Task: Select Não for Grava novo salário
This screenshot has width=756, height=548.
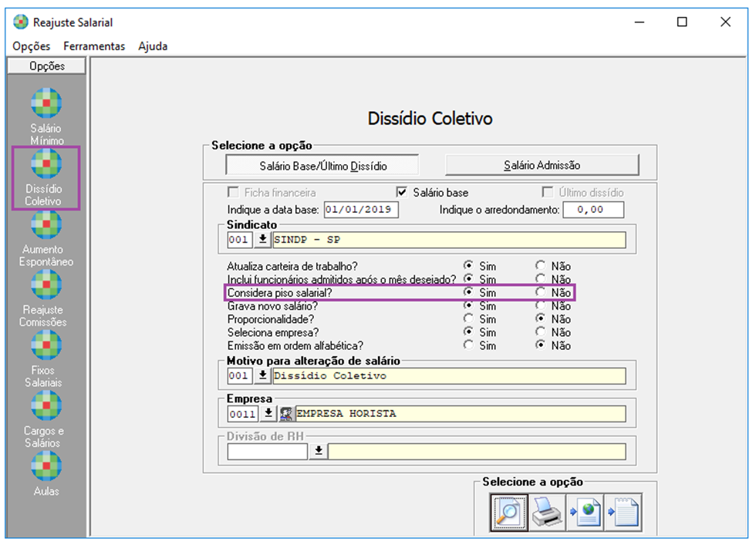Action: pyautogui.click(x=541, y=305)
